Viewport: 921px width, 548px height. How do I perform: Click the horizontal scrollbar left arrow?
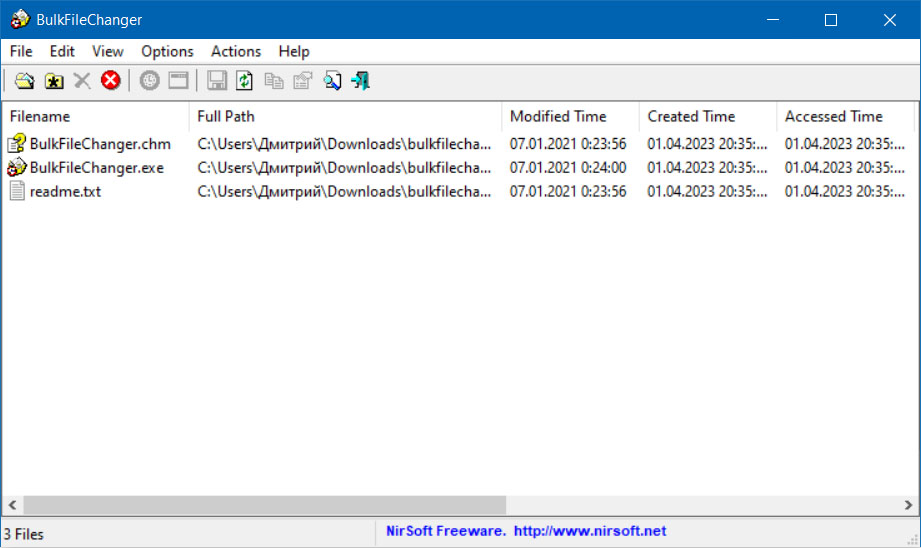pyautogui.click(x=12, y=505)
